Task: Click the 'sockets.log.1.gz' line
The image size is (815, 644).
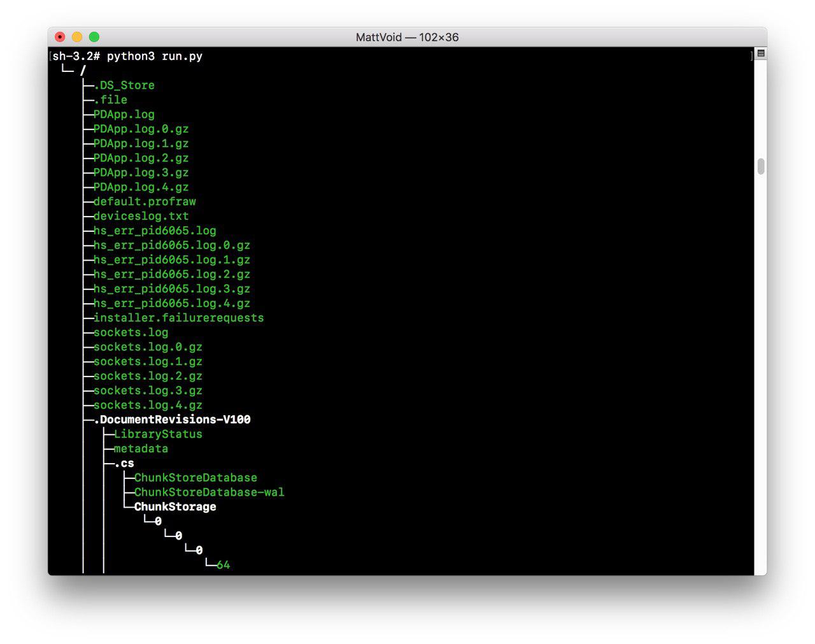Action: [148, 362]
